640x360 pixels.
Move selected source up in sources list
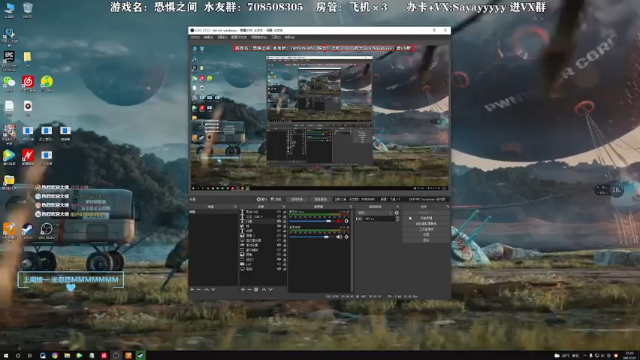(x=264, y=289)
